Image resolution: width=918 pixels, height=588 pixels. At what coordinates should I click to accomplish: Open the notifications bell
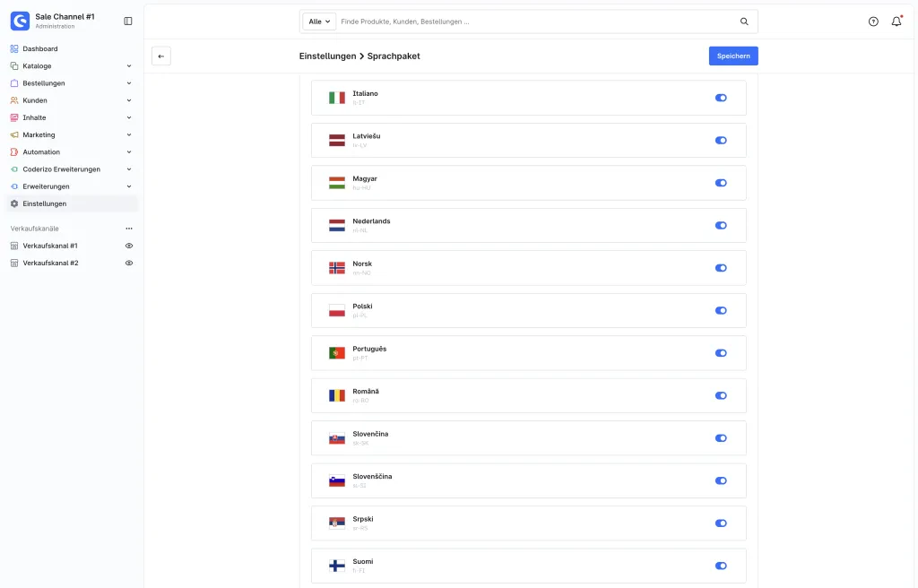(x=896, y=22)
